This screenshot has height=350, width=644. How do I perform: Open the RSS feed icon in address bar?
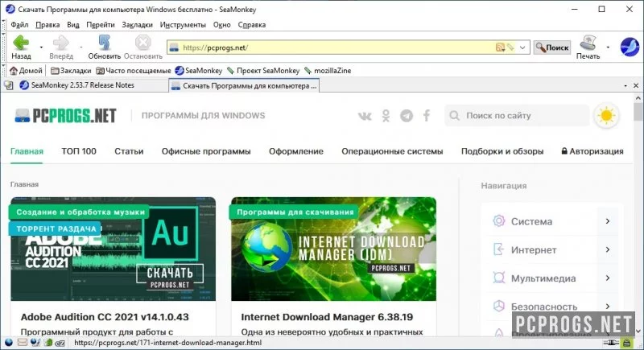[500, 47]
